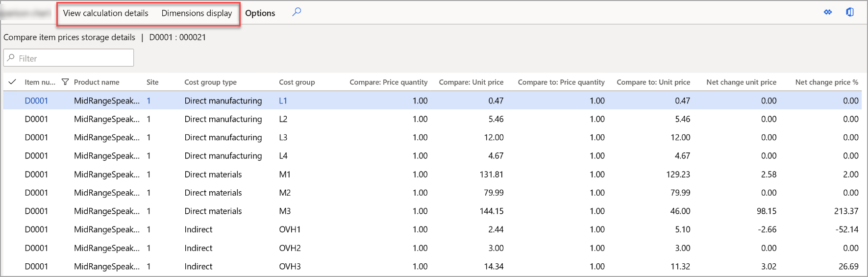The height and width of the screenshot is (277, 868).
Task: Click the 129.23 compare-to unit price cell
Action: [x=678, y=175]
